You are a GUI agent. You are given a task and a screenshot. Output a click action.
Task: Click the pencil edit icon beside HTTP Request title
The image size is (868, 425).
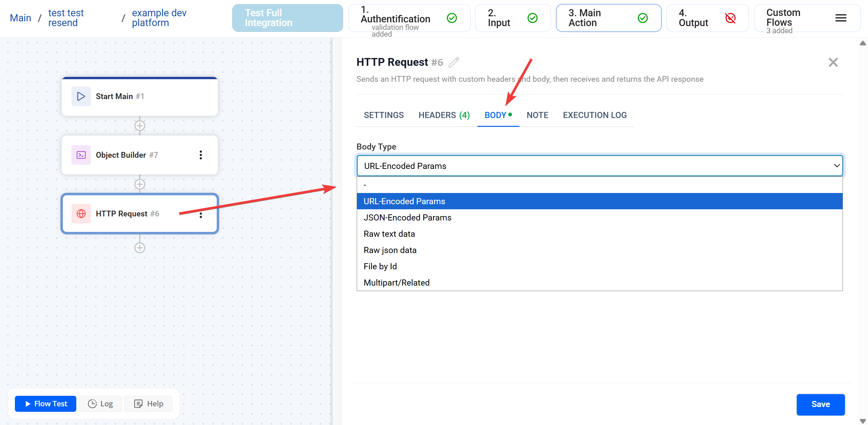tap(454, 62)
